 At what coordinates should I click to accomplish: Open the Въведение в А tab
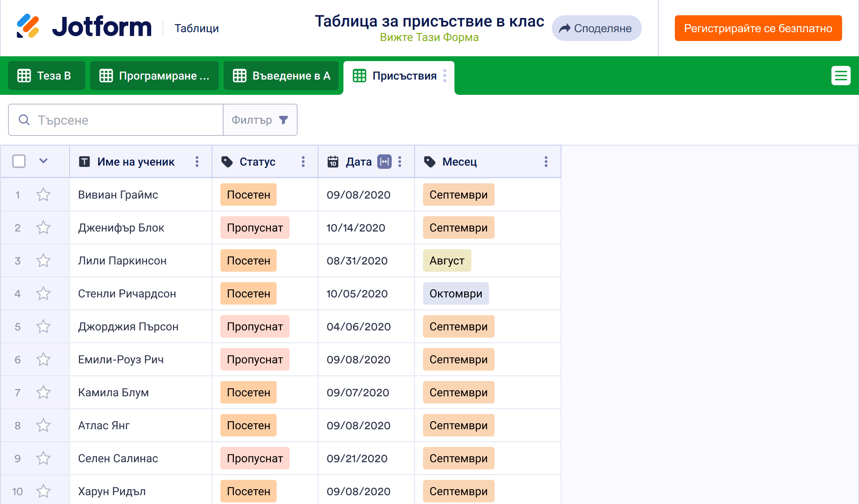click(282, 76)
